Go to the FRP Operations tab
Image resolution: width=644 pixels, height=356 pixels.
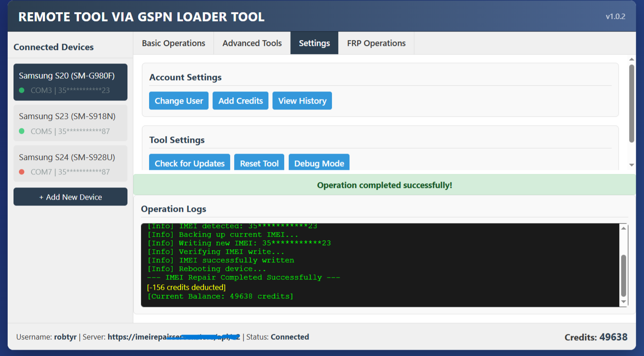pos(376,43)
